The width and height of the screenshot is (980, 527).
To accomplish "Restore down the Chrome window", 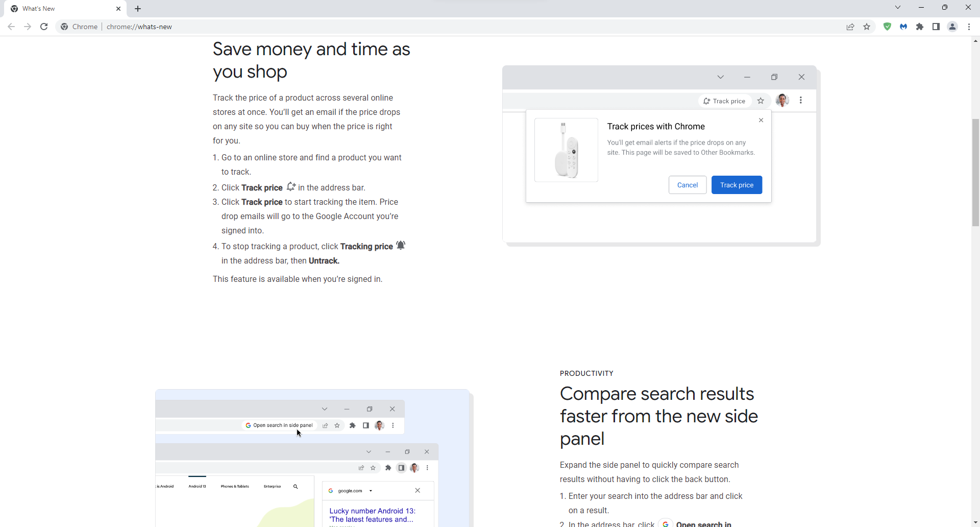I will point(945,7).
